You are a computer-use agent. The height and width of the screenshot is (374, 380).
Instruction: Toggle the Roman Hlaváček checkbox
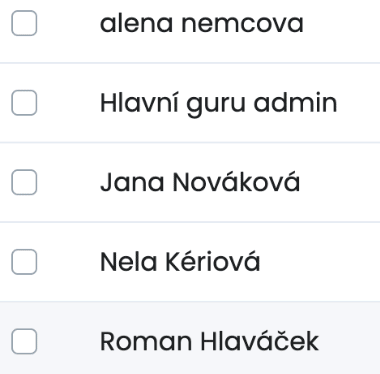point(24,341)
